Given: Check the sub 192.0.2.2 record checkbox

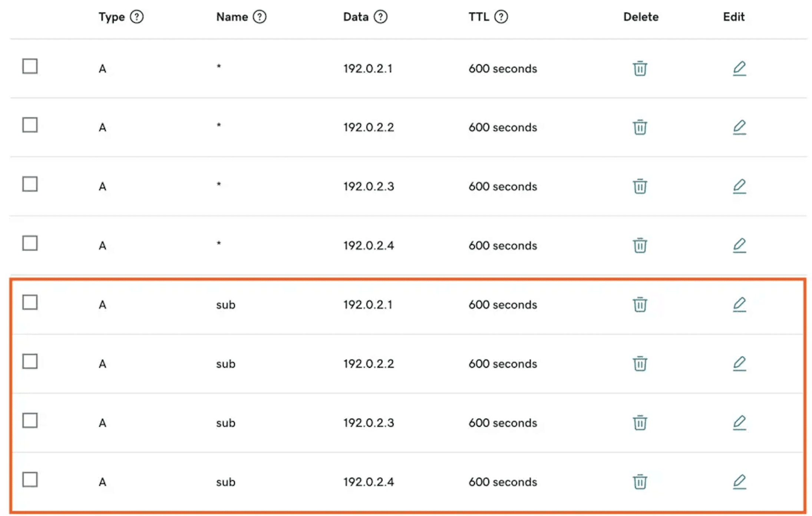Looking at the screenshot, I should [x=30, y=361].
